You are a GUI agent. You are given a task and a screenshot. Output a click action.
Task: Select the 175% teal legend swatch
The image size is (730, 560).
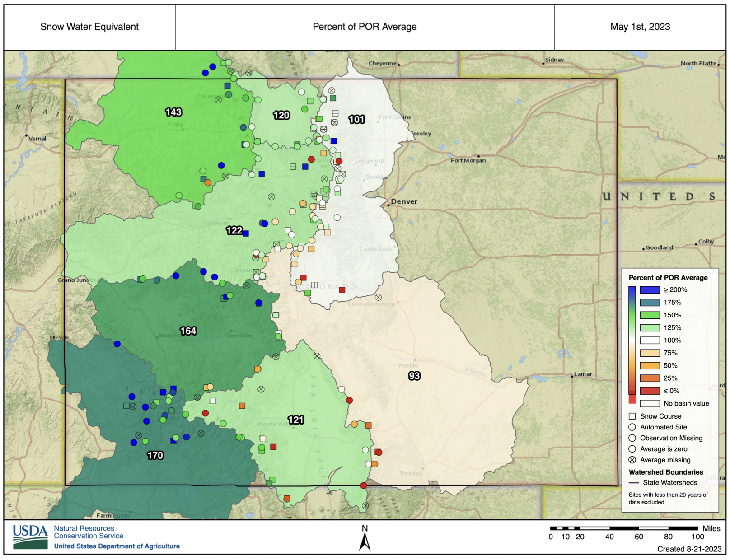coord(650,303)
